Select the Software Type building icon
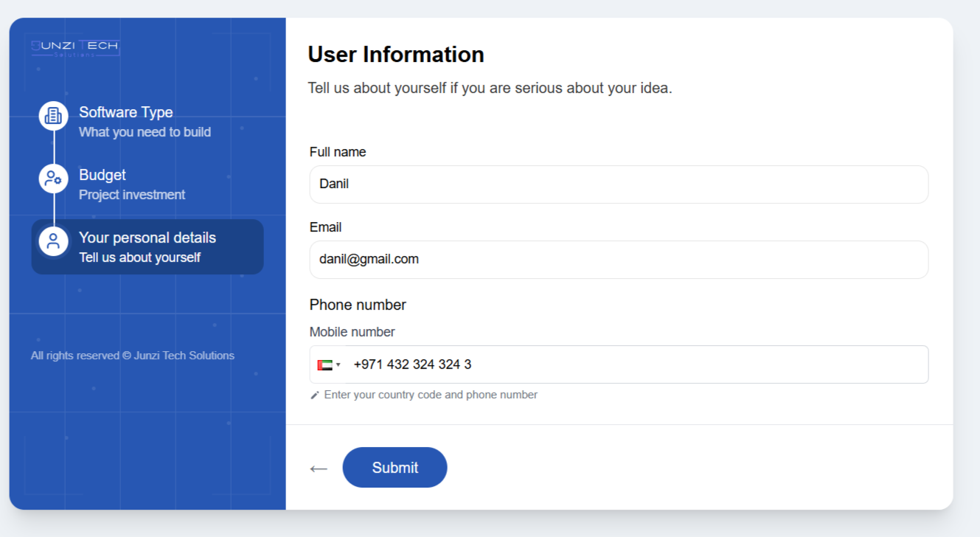The width and height of the screenshot is (980, 537). (52, 115)
